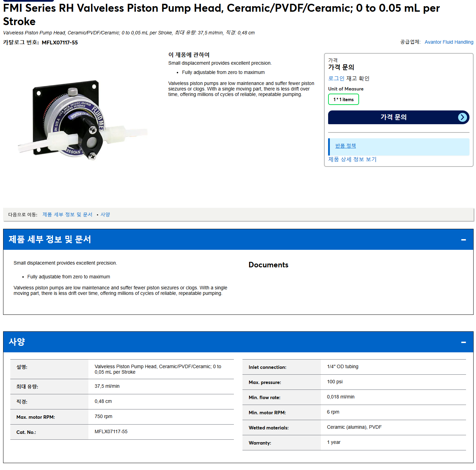This screenshot has width=476, height=470.
Task: Click the 750 rpm value
Action: [x=104, y=417]
